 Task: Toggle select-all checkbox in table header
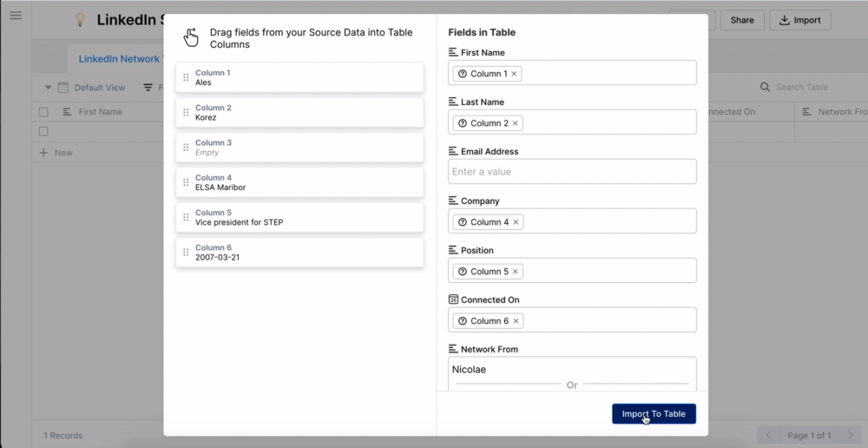[43, 112]
